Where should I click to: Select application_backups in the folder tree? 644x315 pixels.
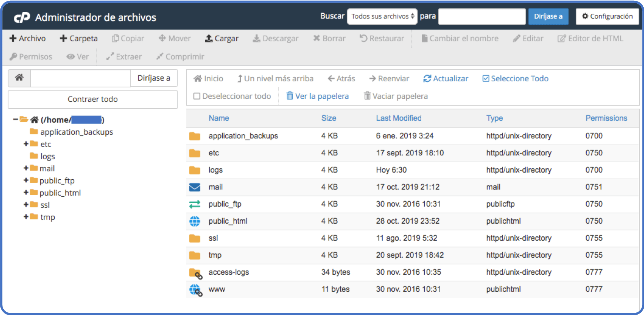(x=77, y=132)
